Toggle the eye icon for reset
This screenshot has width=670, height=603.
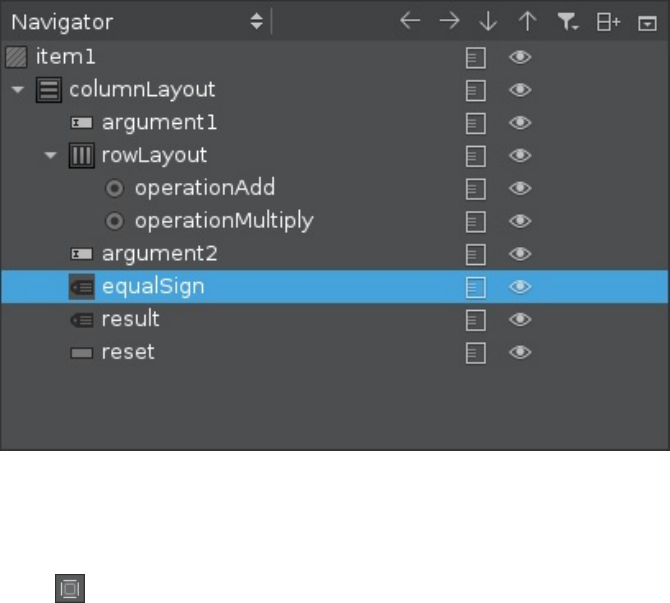point(520,352)
